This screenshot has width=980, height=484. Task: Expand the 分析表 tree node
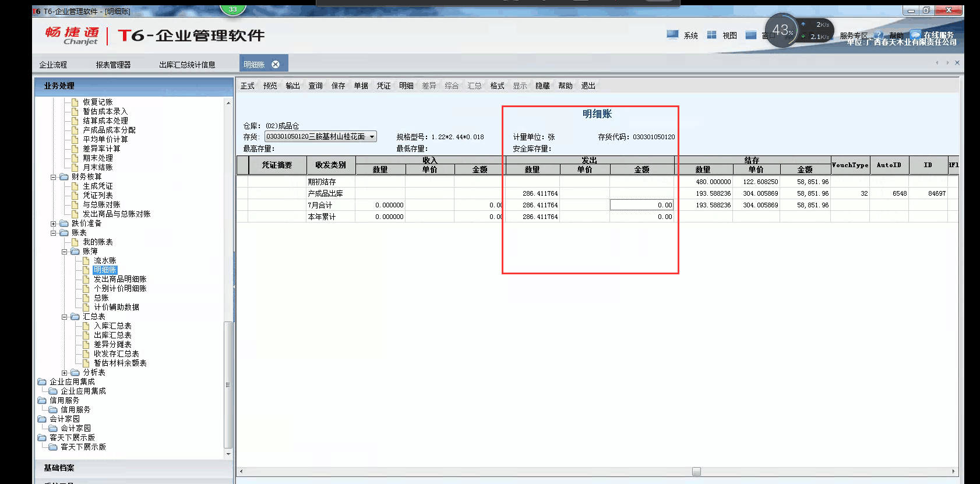coord(64,372)
